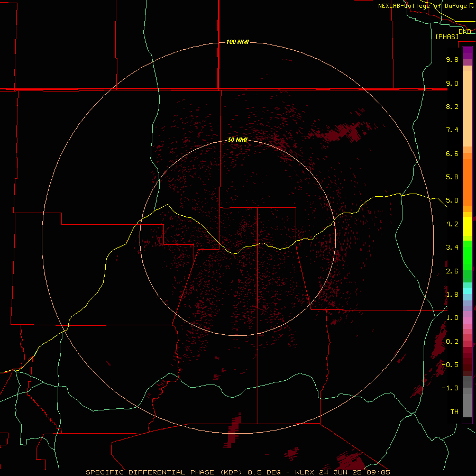Click the 7.4 legend value
Screen dimensions: 476x476
point(452,130)
